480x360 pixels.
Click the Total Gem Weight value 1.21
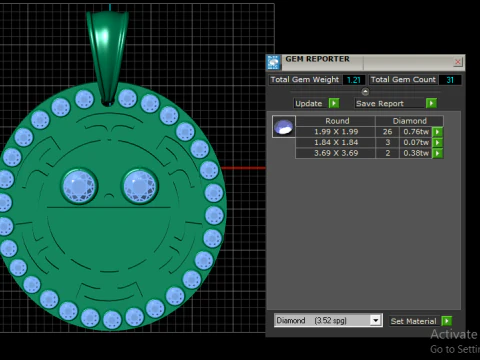click(x=354, y=80)
